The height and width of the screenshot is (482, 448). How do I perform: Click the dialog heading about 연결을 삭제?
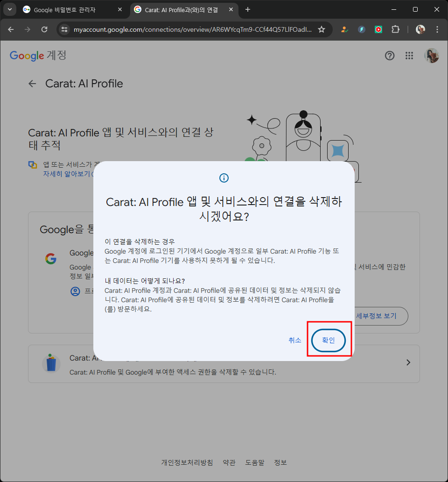coord(224,209)
